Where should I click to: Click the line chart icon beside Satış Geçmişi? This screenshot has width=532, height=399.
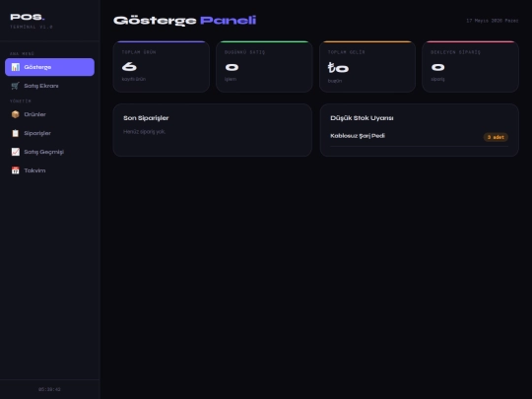click(x=15, y=152)
